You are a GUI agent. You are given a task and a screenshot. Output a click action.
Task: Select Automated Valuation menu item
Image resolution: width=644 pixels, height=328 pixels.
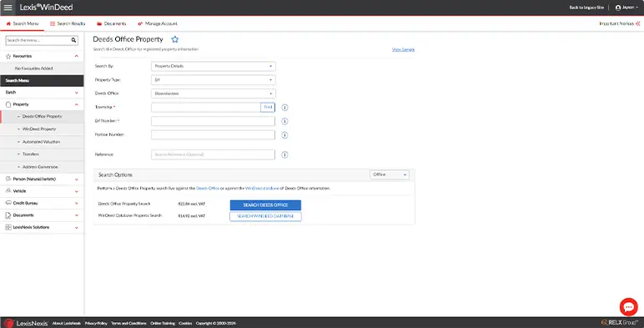coord(42,142)
